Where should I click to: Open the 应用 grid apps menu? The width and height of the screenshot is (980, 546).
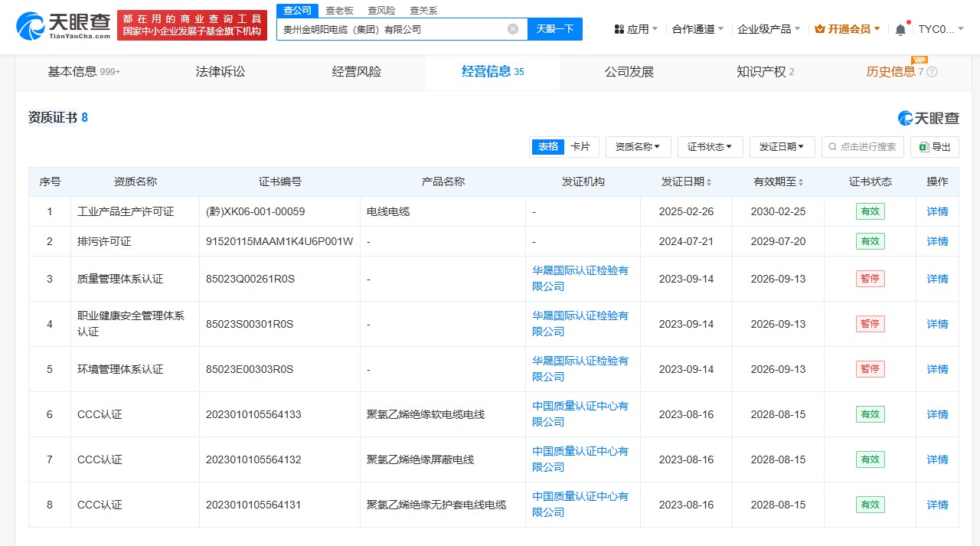click(x=635, y=29)
